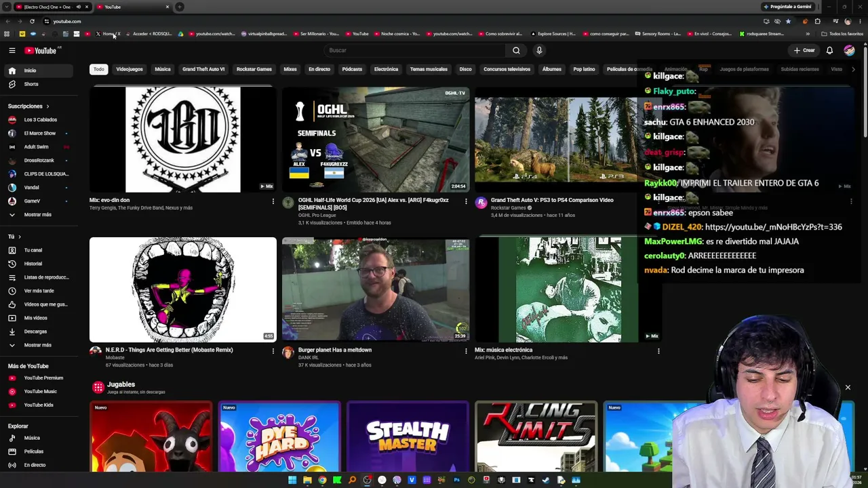The width and height of the screenshot is (868, 488).
Task: Open YouTube Kids from the sidebar
Action: tap(39, 405)
